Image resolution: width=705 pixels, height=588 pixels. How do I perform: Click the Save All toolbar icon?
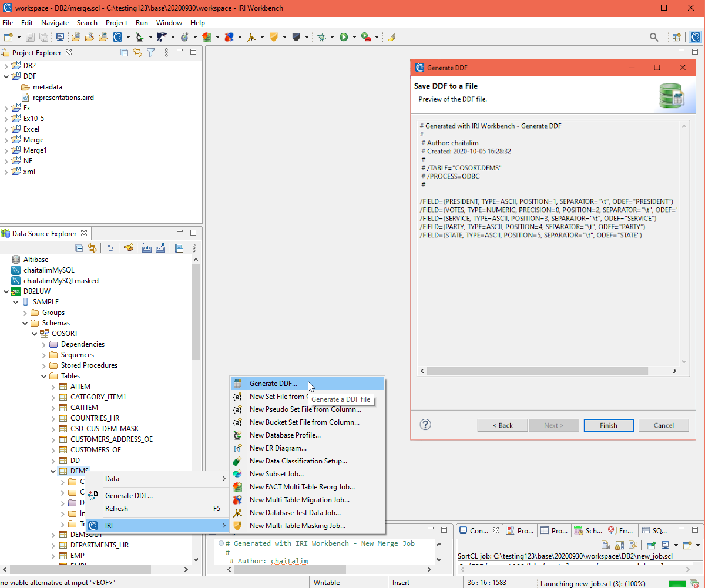(44, 37)
